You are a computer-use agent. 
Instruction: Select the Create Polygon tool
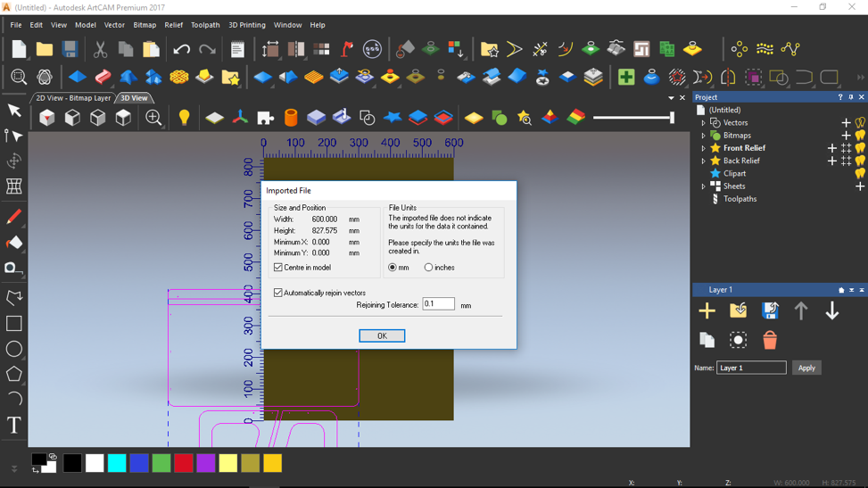pos(14,375)
